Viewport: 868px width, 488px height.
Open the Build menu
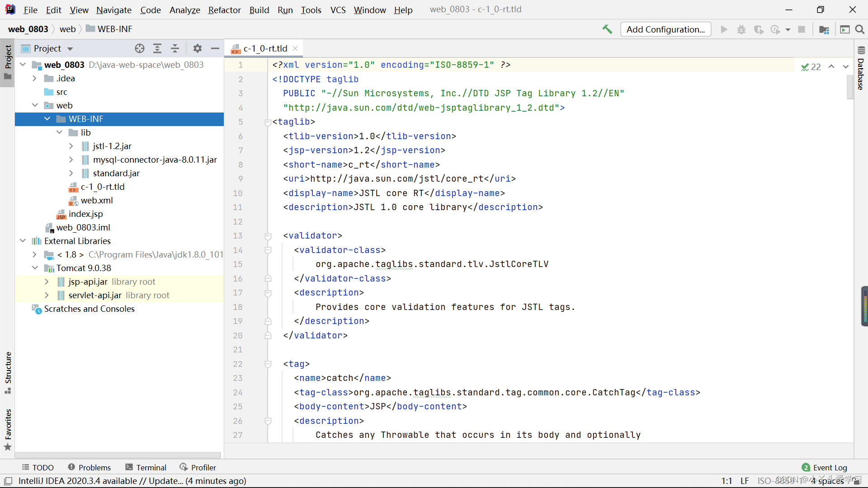click(259, 9)
